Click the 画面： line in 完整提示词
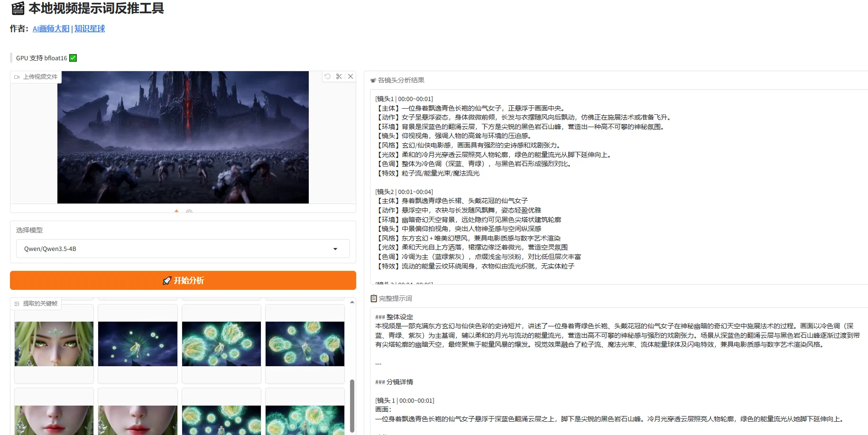The height and width of the screenshot is (435, 868). coord(383,410)
